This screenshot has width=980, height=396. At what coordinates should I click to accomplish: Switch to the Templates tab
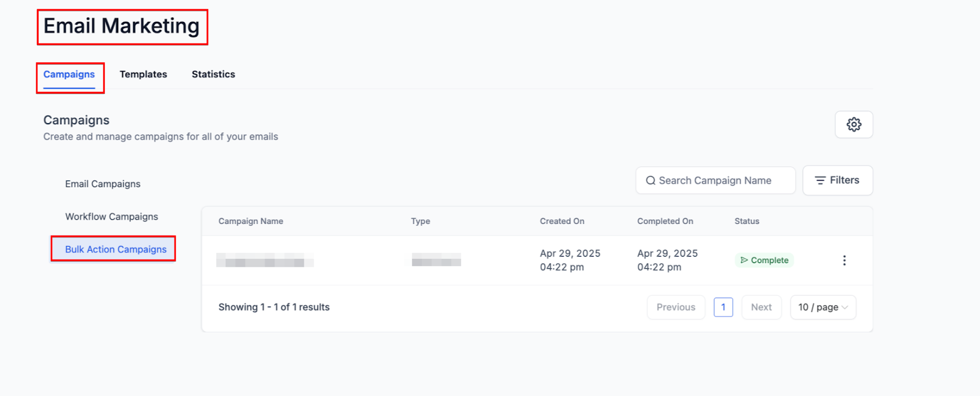click(x=143, y=74)
